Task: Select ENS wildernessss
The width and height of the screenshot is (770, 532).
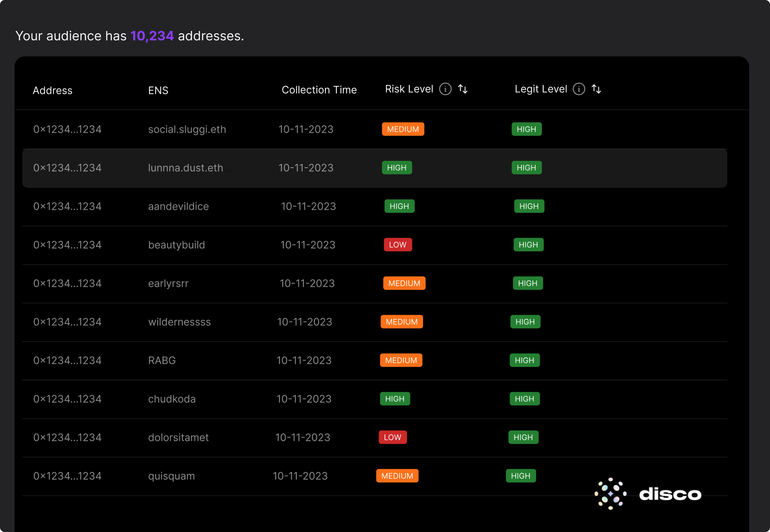Action: [179, 322]
